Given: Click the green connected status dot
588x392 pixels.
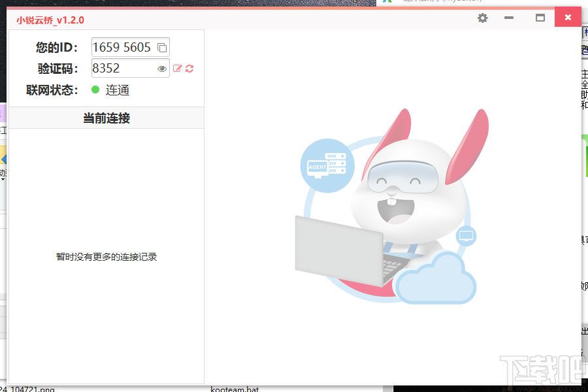Looking at the screenshot, I should click(x=95, y=90).
